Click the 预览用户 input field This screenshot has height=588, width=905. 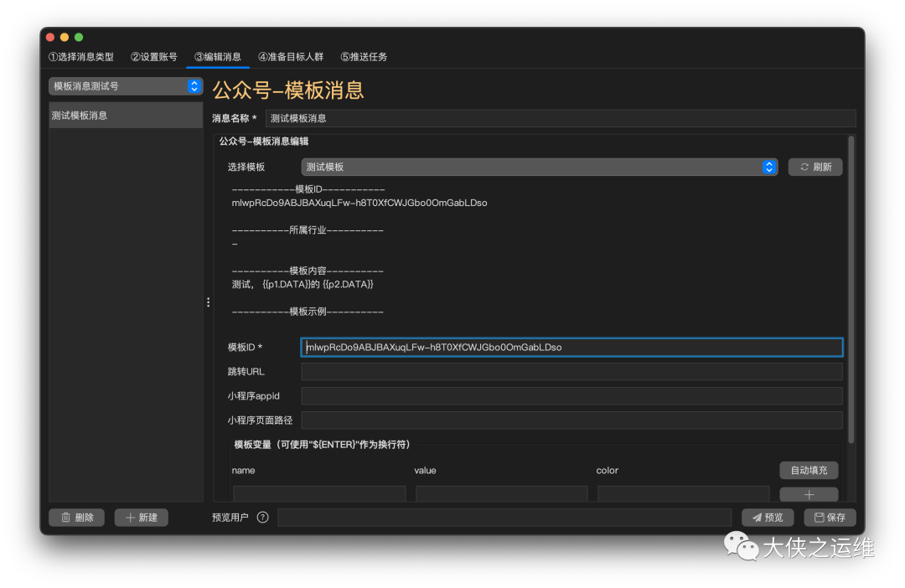coord(504,518)
